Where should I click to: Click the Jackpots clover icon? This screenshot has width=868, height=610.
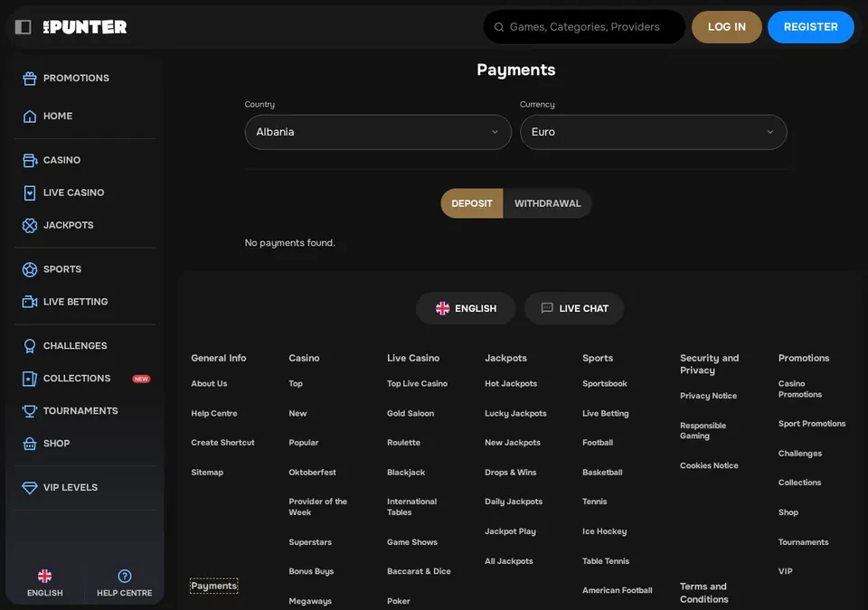pos(30,225)
